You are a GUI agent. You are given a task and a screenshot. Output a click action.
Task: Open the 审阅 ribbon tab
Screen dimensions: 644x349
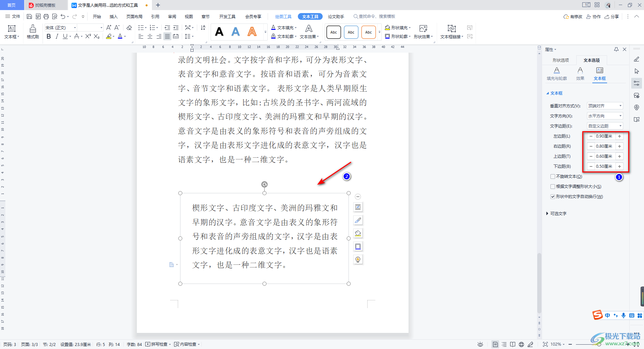pos(172,16)
